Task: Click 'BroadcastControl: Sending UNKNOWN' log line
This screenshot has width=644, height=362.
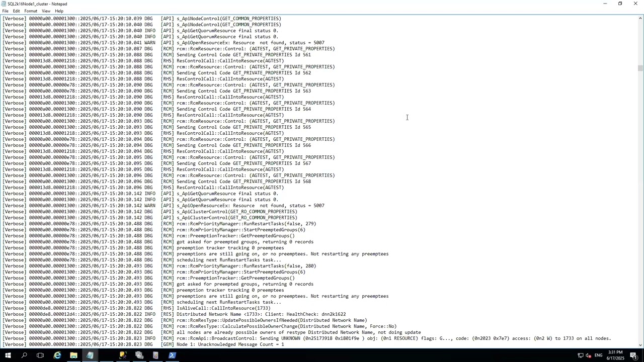Action: coord(307,338)
